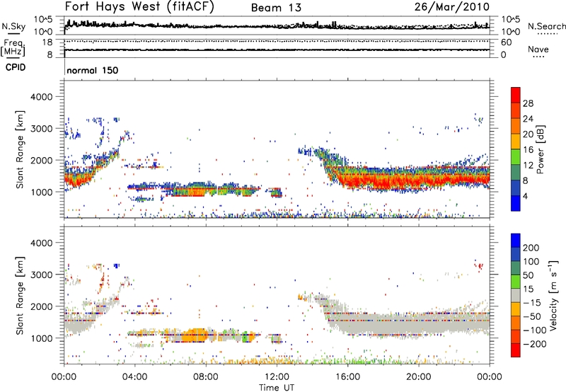Click the "04:00" time tick label
566x392 pixels.
click(x=134, y=377)
